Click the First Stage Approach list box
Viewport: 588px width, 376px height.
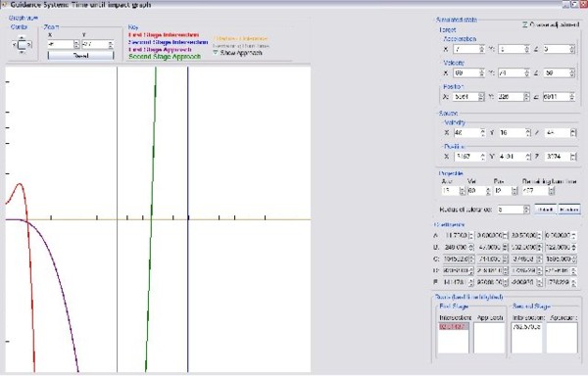489,338
